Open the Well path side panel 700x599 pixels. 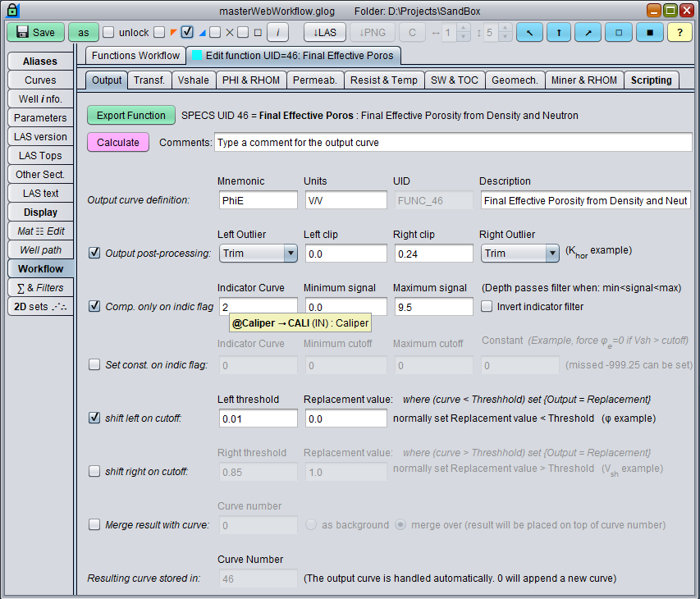click(40, 249)
